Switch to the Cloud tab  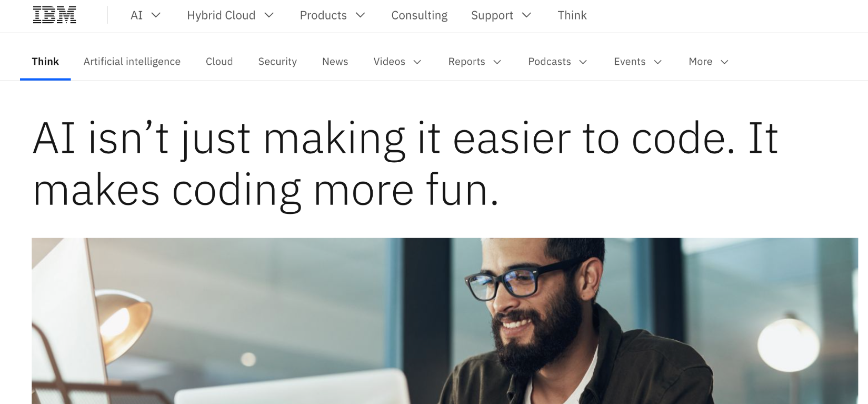tap(220, 62)
